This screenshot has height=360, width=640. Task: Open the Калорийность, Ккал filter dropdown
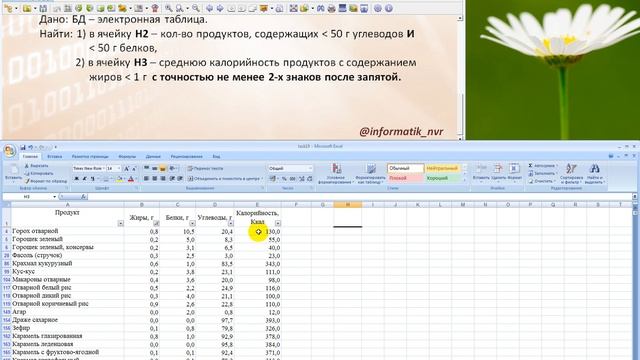[x=278, y=223]
